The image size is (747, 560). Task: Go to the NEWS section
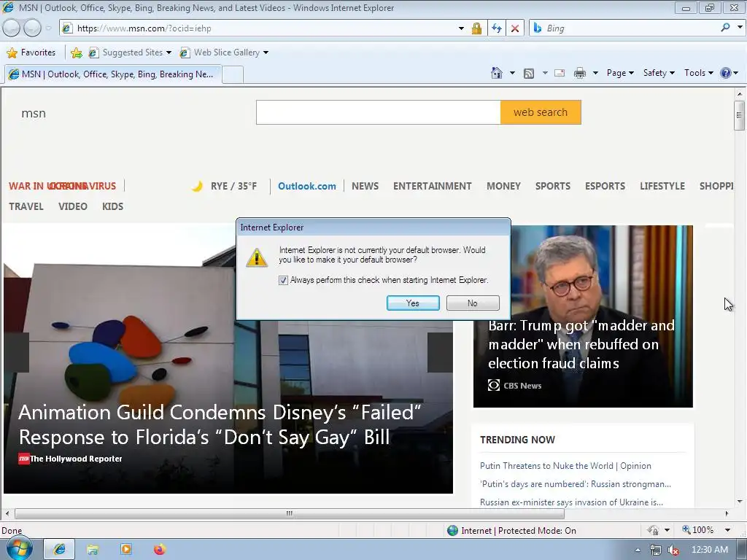click(365, 186)
